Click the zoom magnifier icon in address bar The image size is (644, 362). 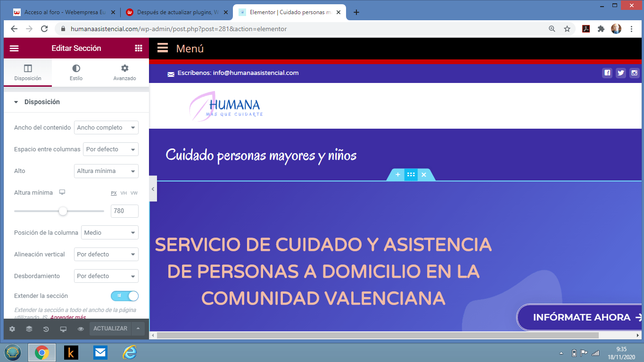tap(552, 29)
